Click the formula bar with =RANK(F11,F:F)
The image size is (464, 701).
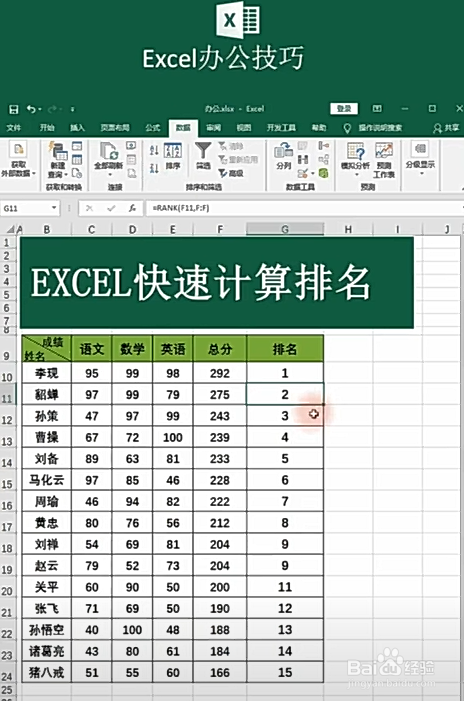(x=304, y=208)
